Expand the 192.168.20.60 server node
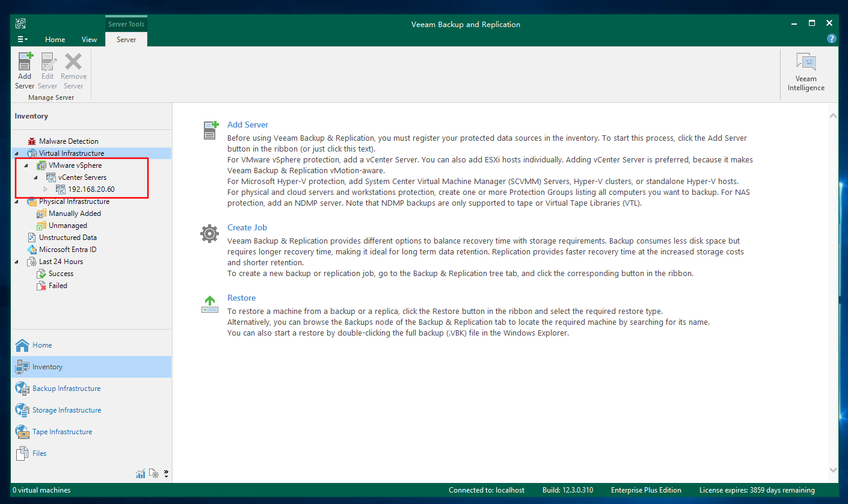This screenshot has width=848, height=504. click(x=45, y=189)
